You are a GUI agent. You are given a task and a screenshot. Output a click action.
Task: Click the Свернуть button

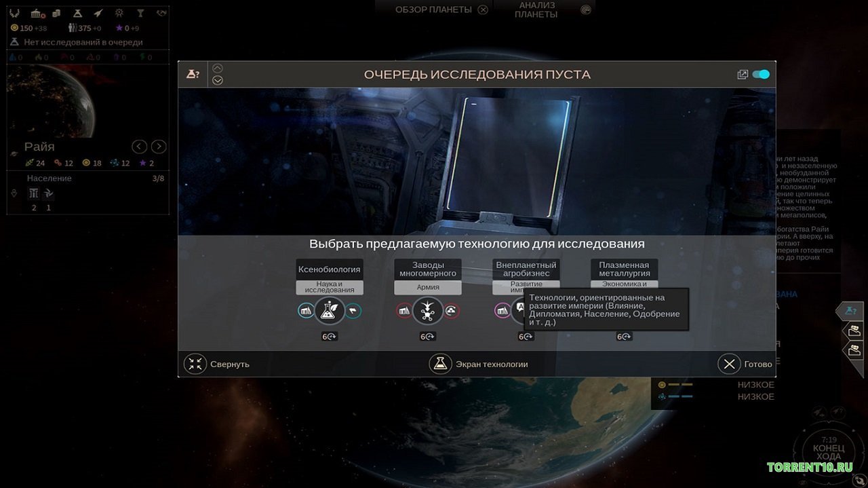tap(217, 364)
